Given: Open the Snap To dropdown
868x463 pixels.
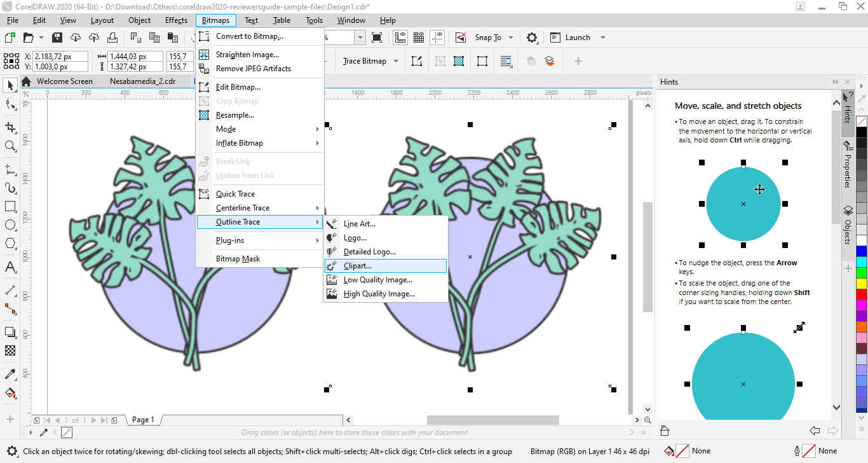Looking at the screenshot, I should coord(511,38).
